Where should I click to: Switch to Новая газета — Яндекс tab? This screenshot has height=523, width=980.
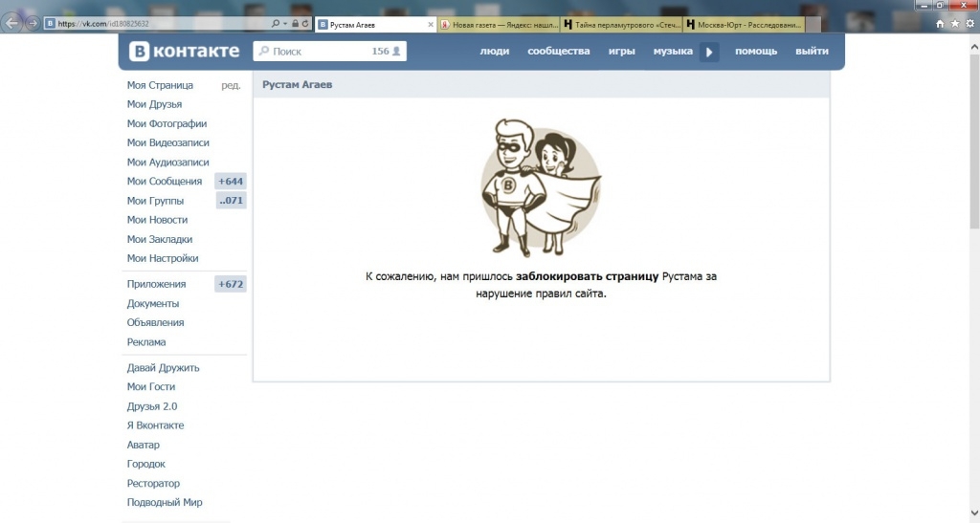500,25
